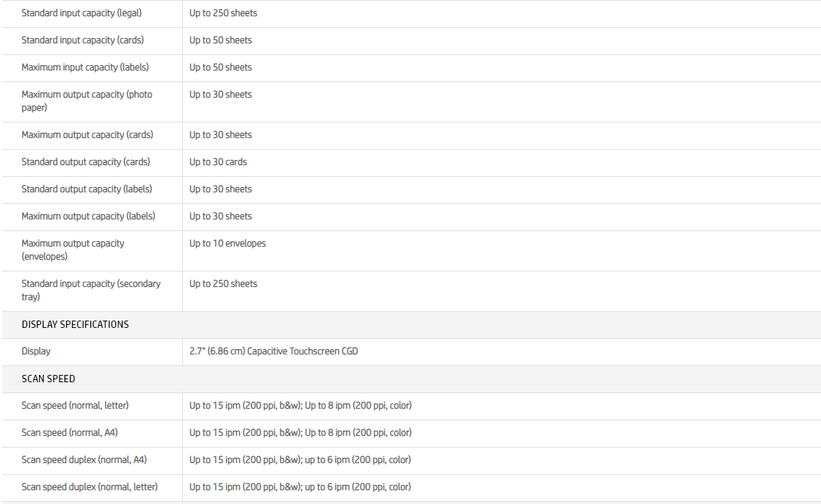
Task: Click the DISPLAY SPECIFICATIONS section header
Action: click(x=75, y=324)
